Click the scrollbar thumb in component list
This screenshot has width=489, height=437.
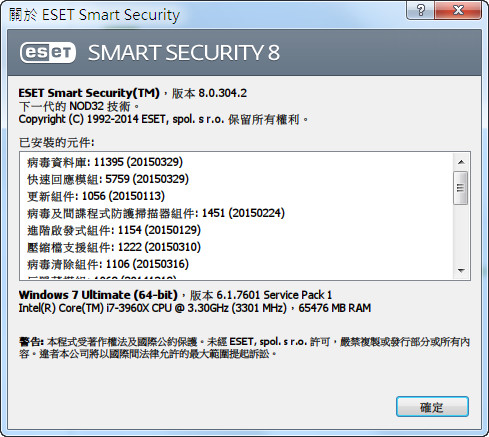pyautogui.click(x=461, y=188)
